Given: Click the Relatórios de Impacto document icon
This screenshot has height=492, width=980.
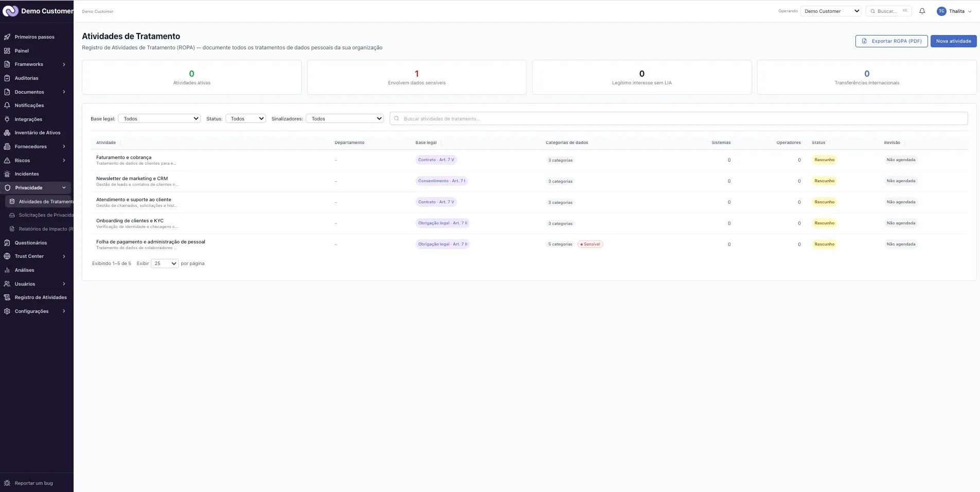Looking at the screenshot, I should click(12, 229).
